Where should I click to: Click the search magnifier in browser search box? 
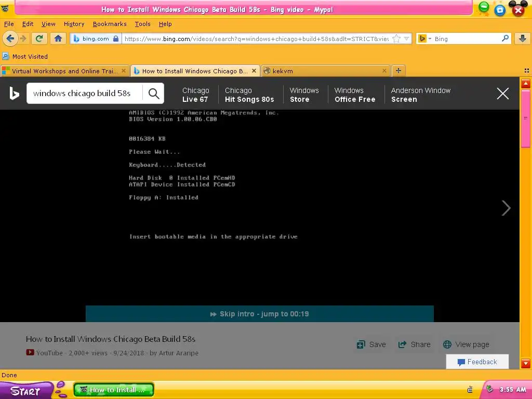[505, 38]
